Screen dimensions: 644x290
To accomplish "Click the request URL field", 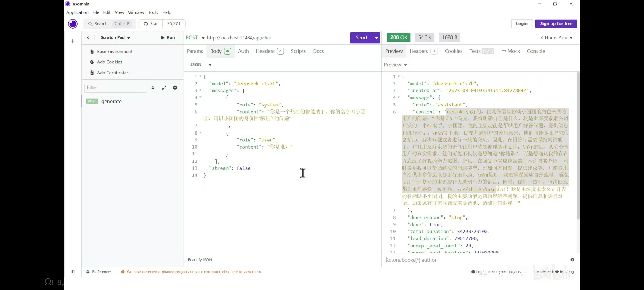I will coord(277,38).
